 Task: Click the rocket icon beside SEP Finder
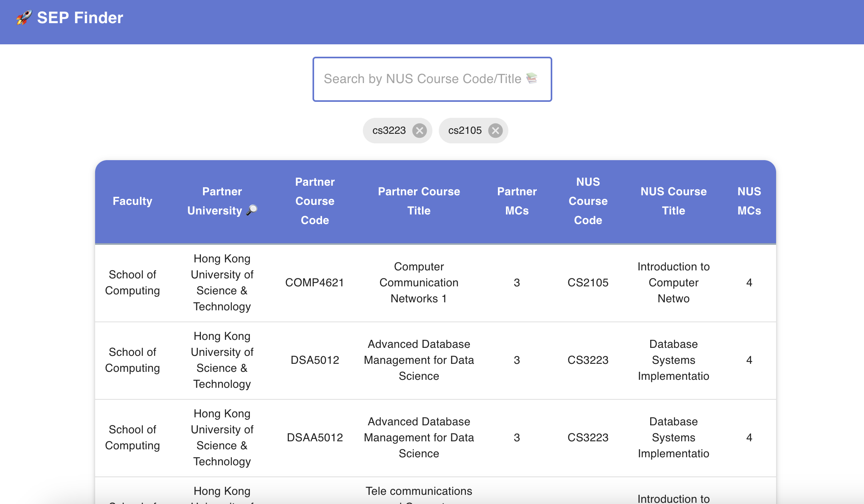(24, 18)
